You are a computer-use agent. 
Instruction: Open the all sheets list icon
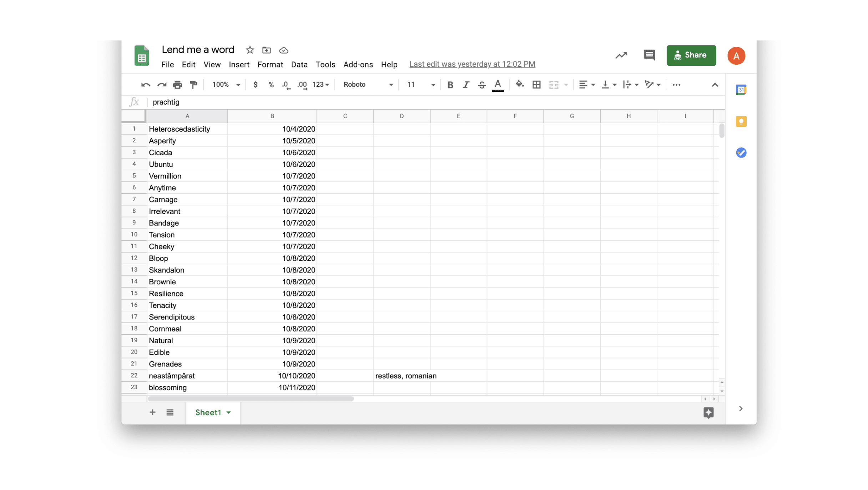click(x=170, y=412)
